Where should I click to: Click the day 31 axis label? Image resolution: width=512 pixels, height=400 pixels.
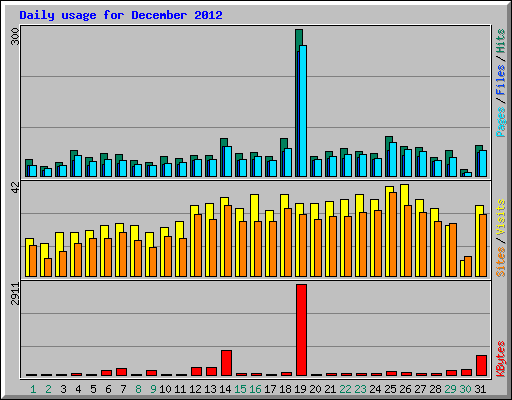[x=480, y=389]
